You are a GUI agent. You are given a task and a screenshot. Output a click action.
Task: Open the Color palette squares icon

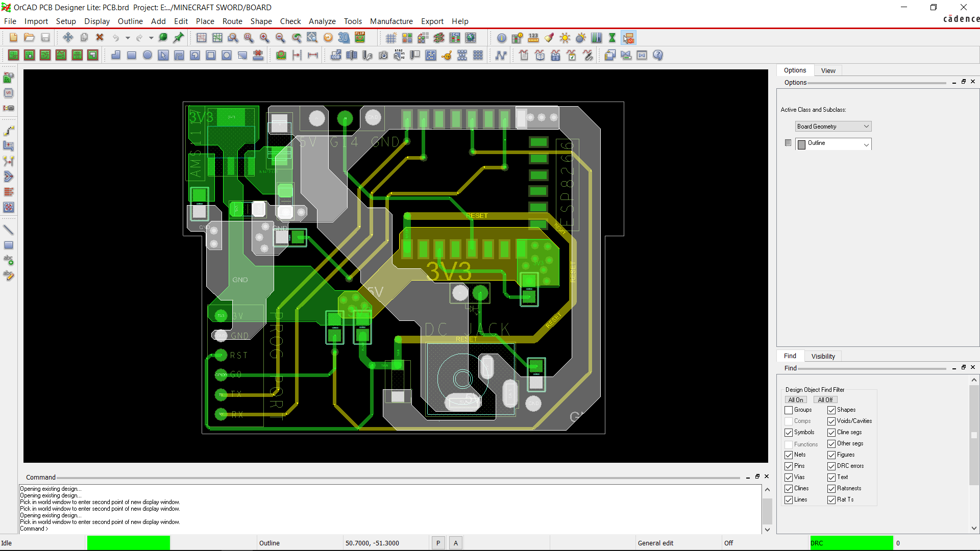407,38
